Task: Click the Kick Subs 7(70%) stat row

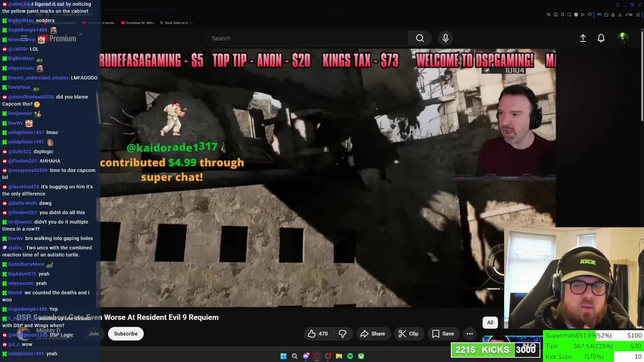Action: pyautogui.click(x=594, y=356)
